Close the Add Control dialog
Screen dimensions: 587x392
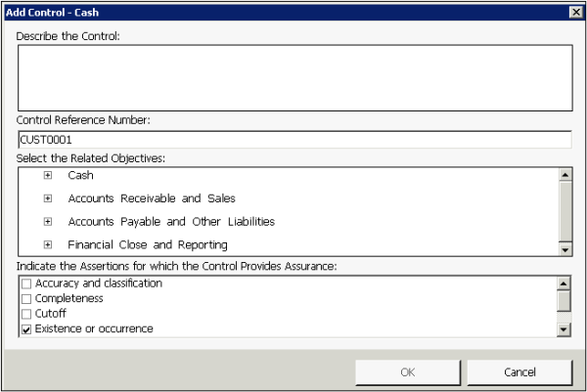[x=574, y=10]
